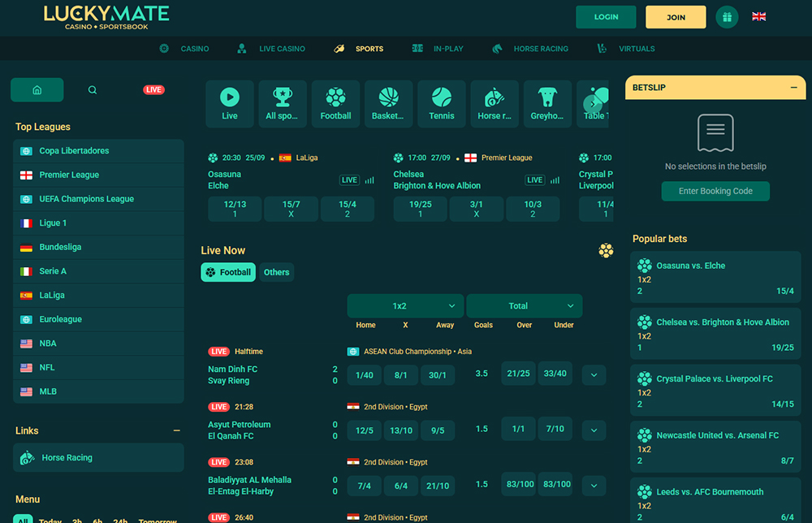The image size is (812, 523).
Task: Click the JOIN button
Action: coord(676,17)
